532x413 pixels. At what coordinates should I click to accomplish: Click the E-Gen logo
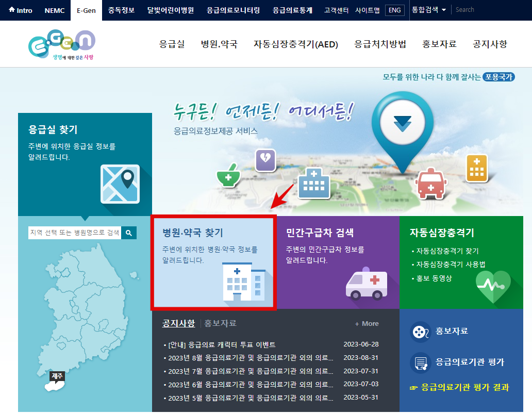click(62, 43)
